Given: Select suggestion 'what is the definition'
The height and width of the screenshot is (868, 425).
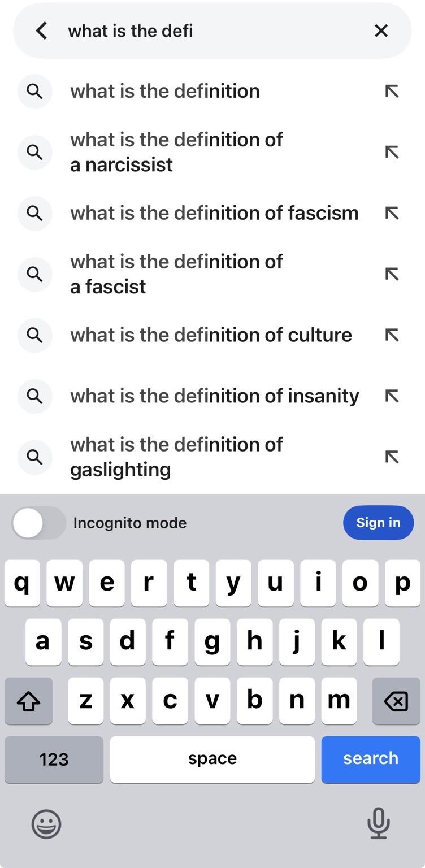Looking at the screenshot, I should 164,91.
